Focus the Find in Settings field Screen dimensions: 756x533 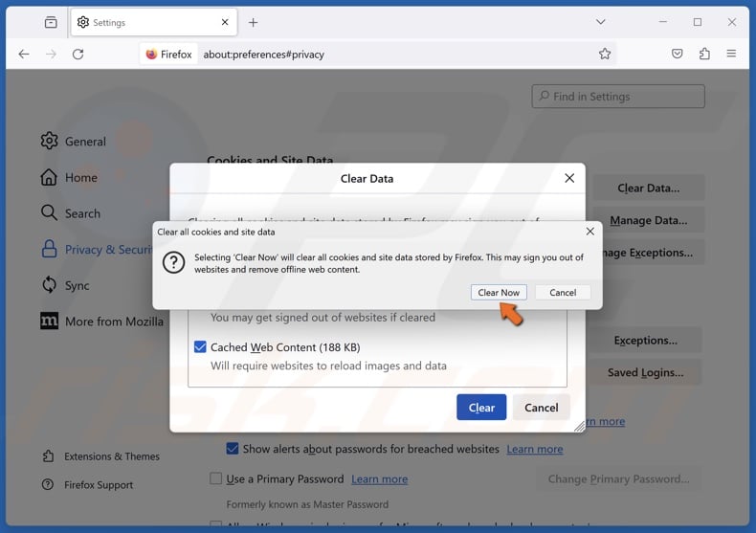[618, 97]
